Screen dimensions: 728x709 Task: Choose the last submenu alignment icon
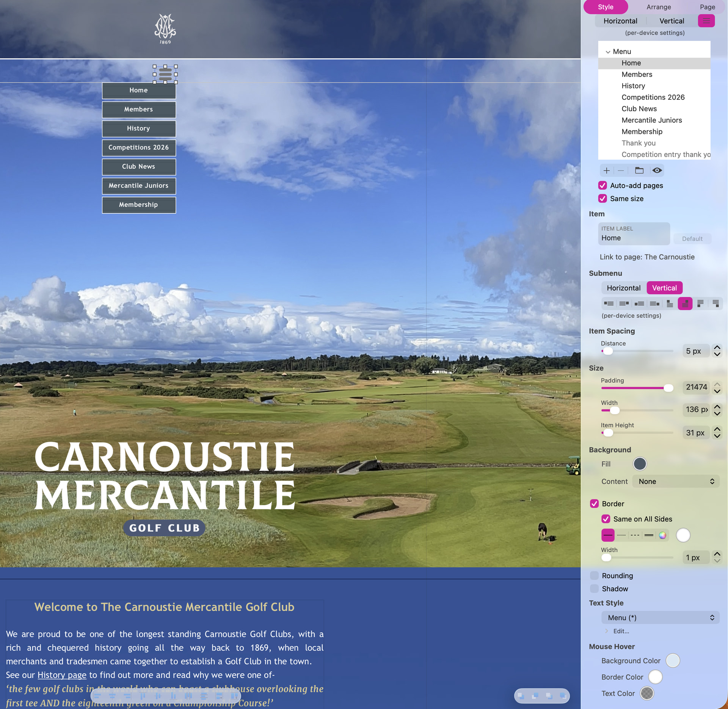[x=715, y=304]
